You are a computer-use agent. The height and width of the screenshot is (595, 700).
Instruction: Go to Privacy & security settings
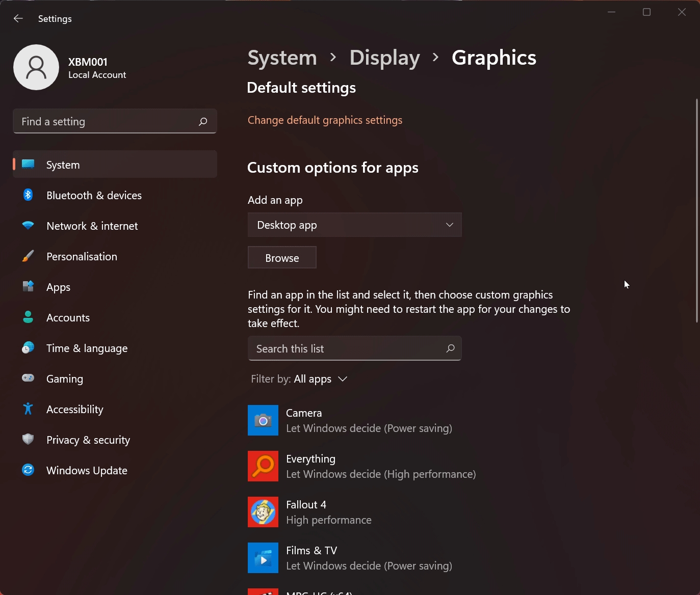coord(88,440)
